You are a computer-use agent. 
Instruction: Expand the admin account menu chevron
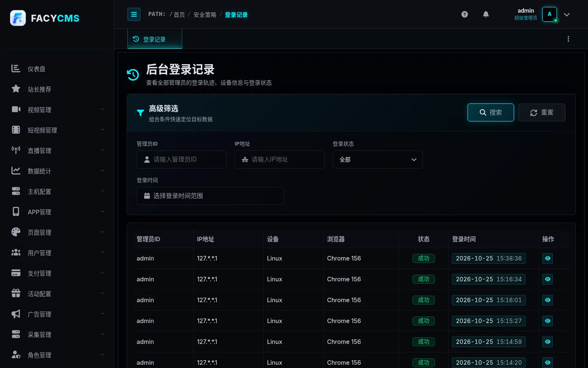pyautogui.click(x=567, y=15)
